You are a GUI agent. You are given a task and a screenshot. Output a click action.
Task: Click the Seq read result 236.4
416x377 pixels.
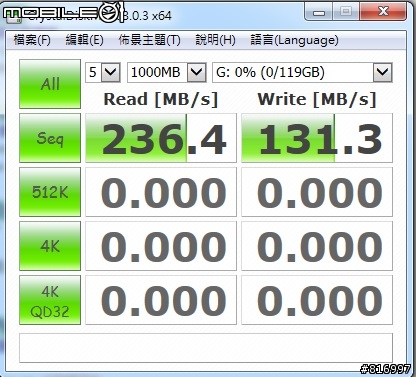[161, 138]
